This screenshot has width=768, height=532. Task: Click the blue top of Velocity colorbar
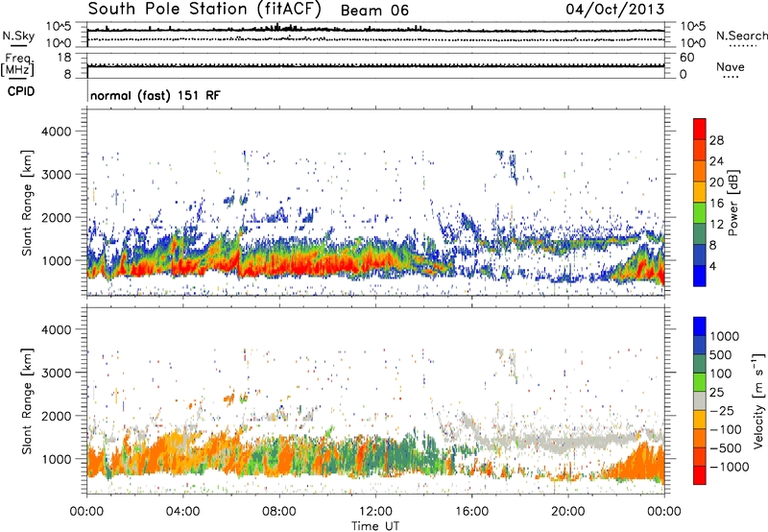(x=700, y=326)
